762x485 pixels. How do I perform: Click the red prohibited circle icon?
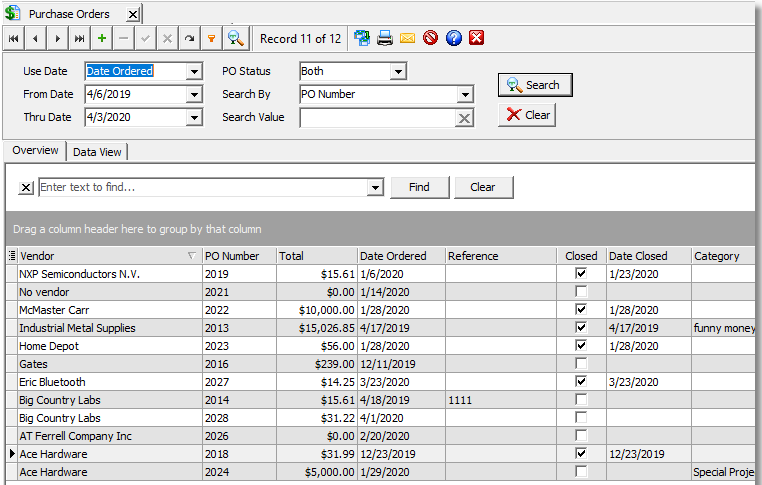pyautogui.click(x=431, y=37)
